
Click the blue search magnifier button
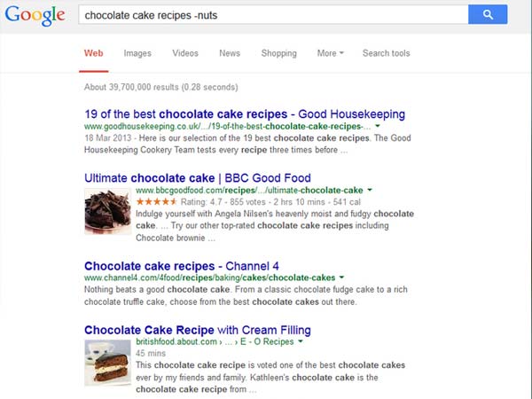coord(488,14)
